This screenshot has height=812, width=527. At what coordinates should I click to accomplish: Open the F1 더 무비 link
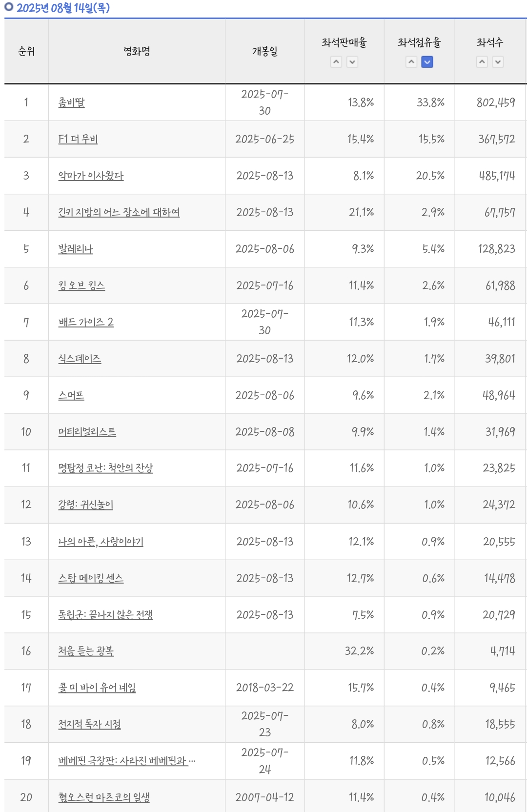[x=78, y=139]
